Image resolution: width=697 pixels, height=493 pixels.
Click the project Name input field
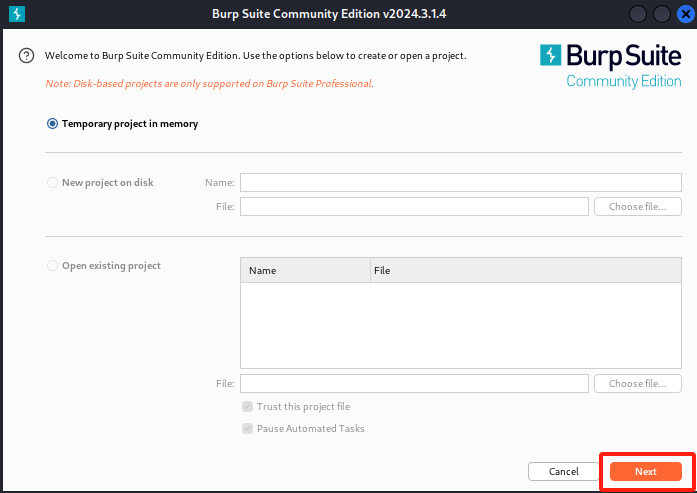(x=461, y=182)
